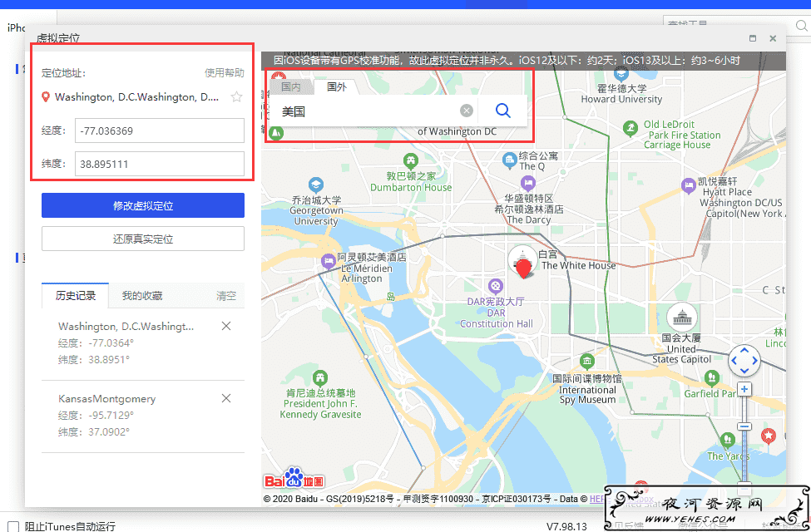This screenshot has width=811, height=532.
Task: Switch to 国内 map tab
Action: (290, 86)
